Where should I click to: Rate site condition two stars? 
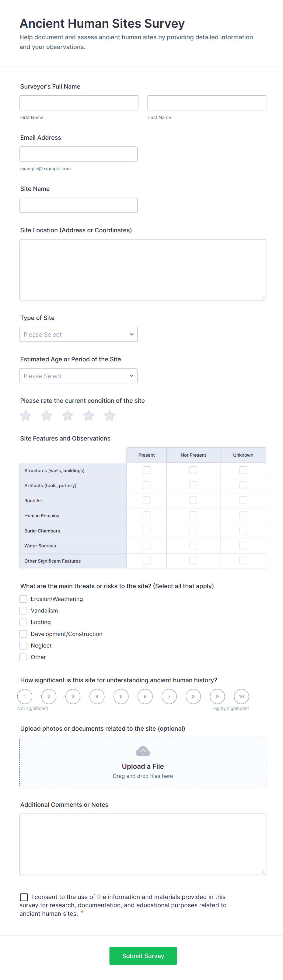tap(46, 416)
